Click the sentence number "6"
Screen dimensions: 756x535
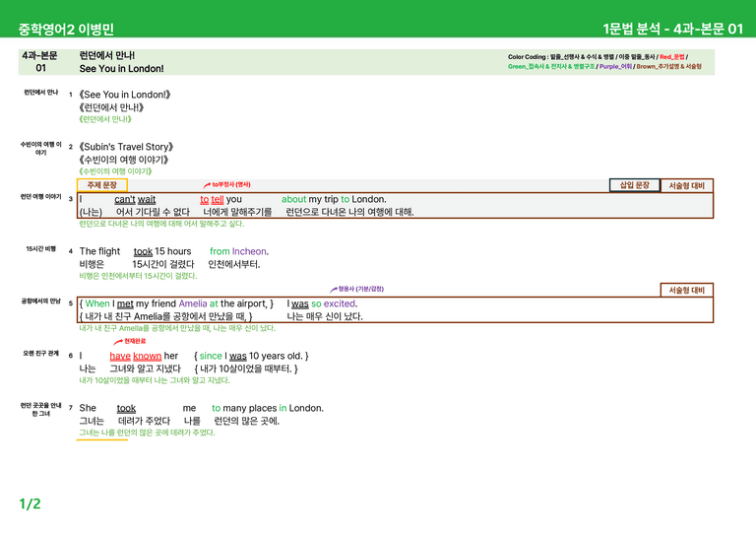(x=71, y=356)
